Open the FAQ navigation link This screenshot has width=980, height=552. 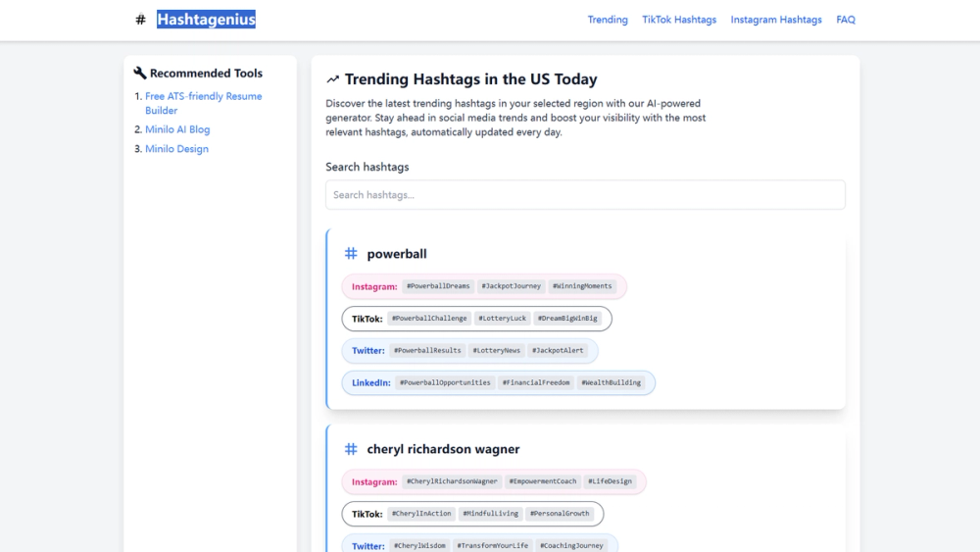tap(846, 20)
